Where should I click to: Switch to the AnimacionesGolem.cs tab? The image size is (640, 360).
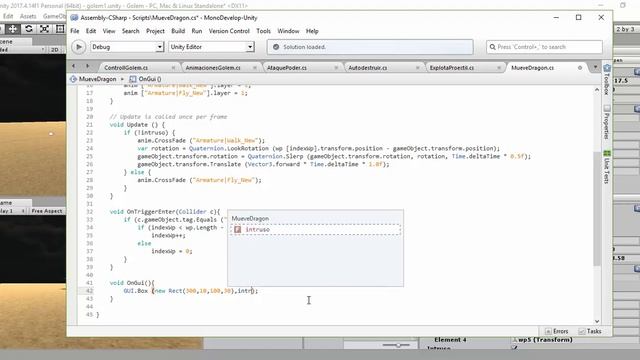pos(213,68)
